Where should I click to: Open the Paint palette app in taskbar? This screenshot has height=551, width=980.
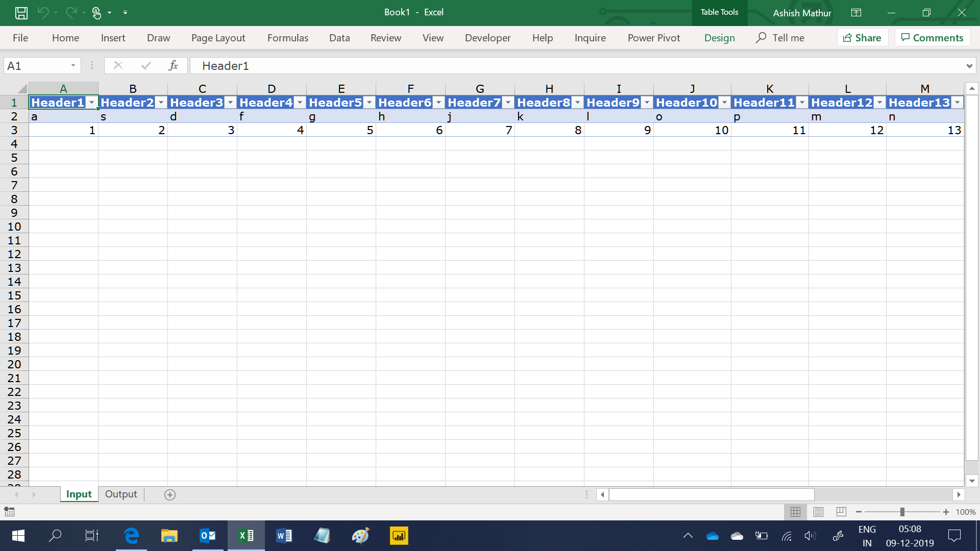[x=360, y=536]
